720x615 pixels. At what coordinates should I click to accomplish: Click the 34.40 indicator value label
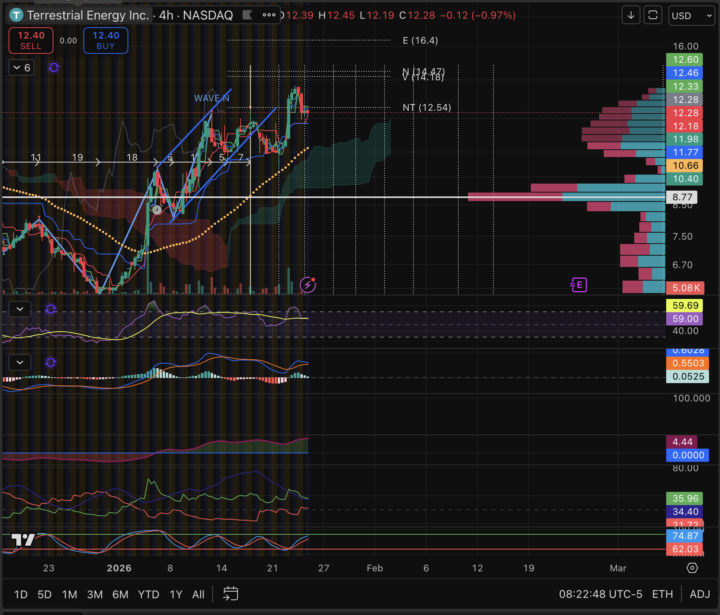(685, 512)
